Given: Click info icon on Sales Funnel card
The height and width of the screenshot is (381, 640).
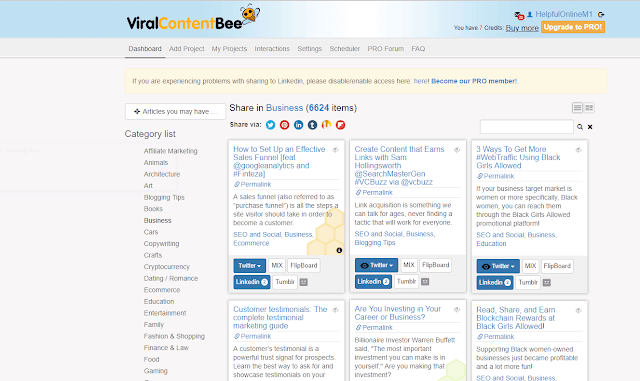Looking at the screenshot, I should [x=339, y=250].
